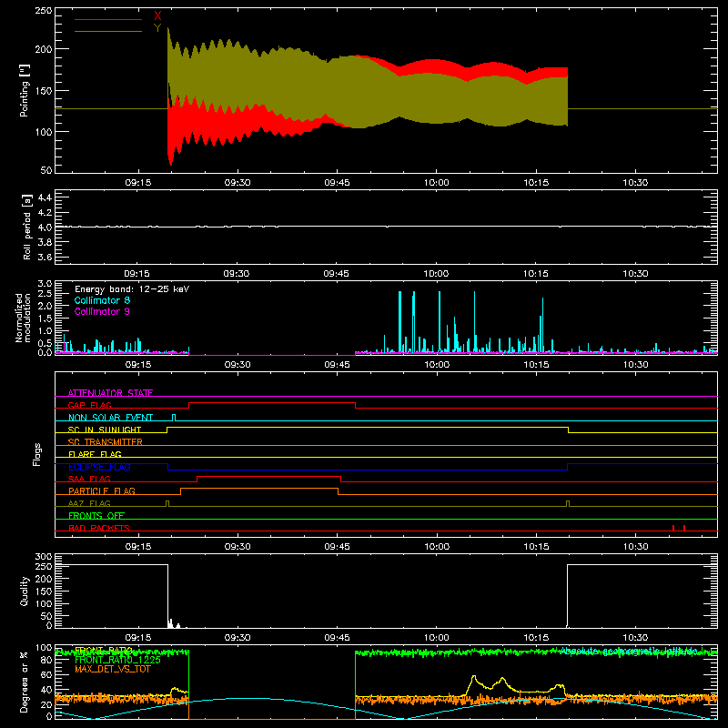Click the 300 tick on Quality axis
The image size is (728, 728).
[x=43, y=557]
